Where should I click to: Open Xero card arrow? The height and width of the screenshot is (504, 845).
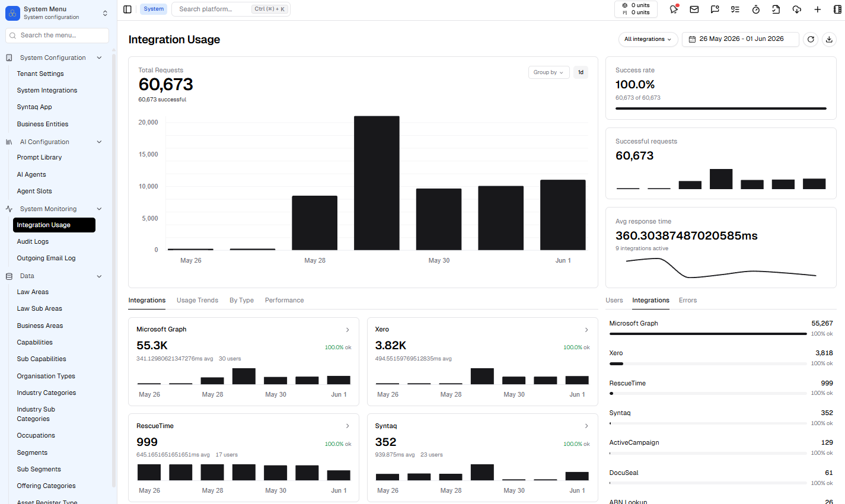pos(586,330)
